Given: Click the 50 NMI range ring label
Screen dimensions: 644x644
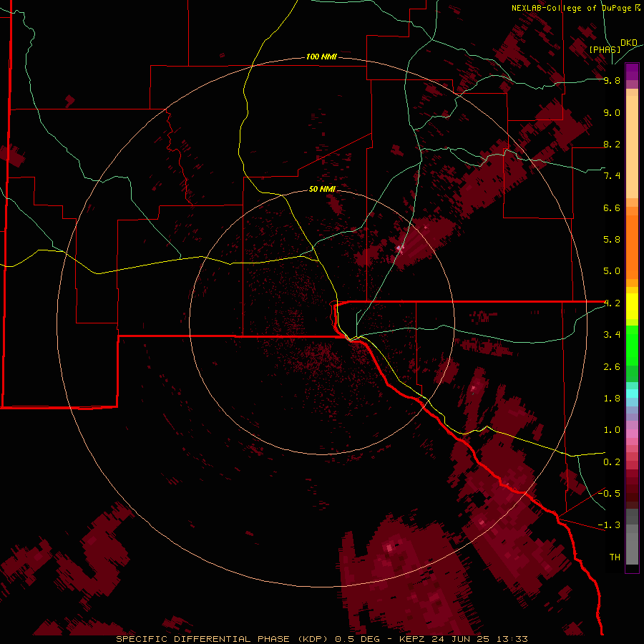Looking at the screenshot, I should point(322,189).
